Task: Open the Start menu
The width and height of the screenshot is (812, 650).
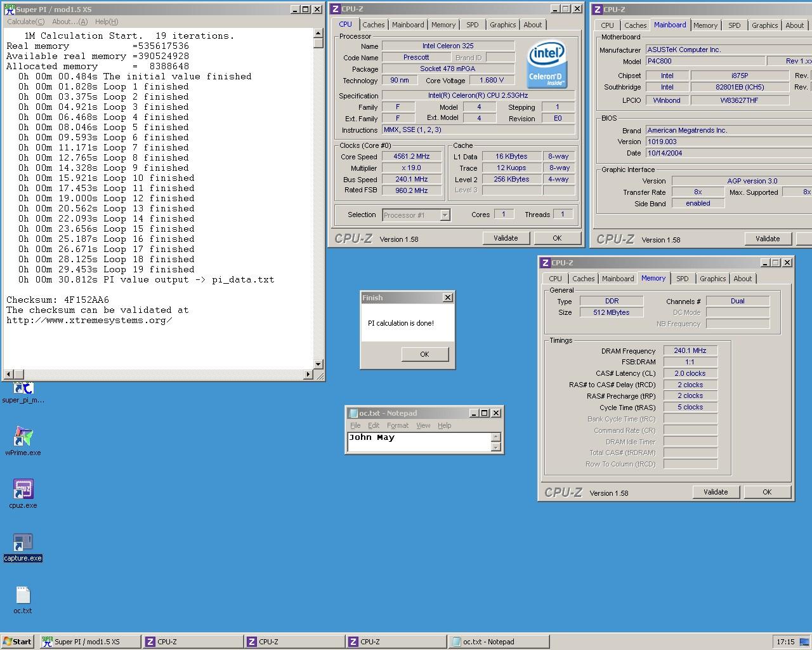Action: (x=18, y=642)
